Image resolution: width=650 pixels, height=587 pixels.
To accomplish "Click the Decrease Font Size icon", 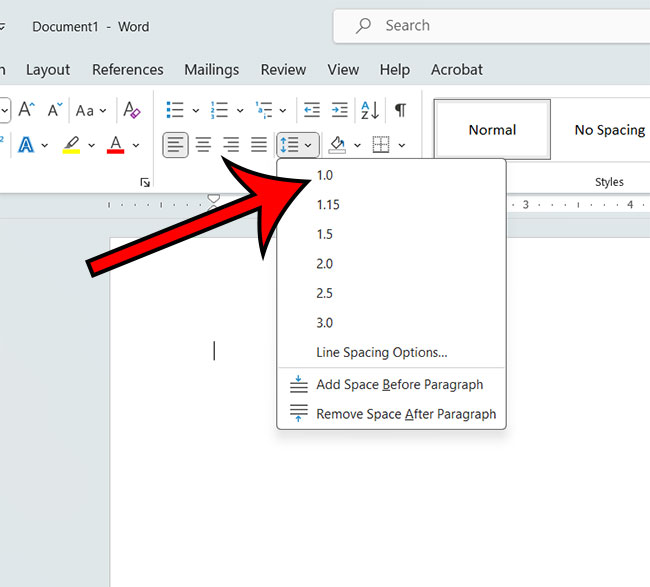I will (54, 110).
